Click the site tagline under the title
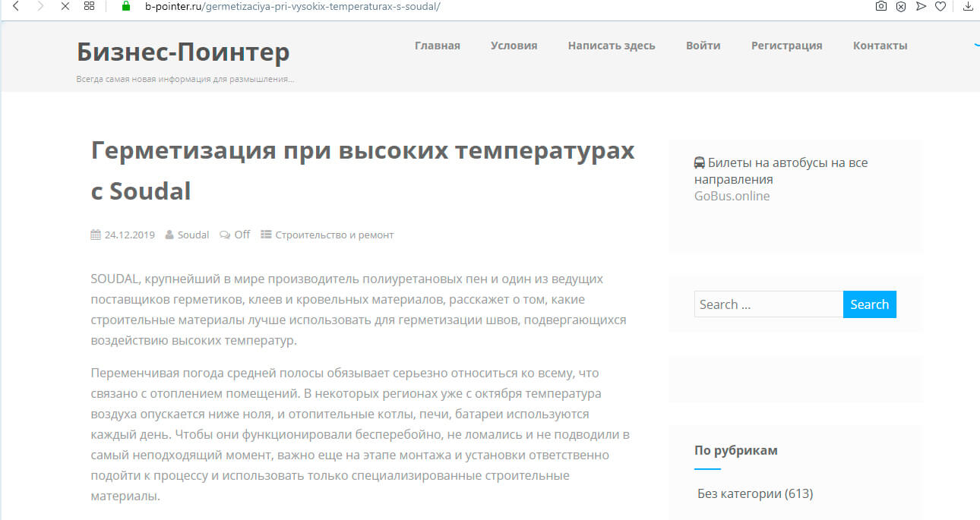The height and width of the screenshot is (520, 980). pyautogui.click(x=185, y=79)
